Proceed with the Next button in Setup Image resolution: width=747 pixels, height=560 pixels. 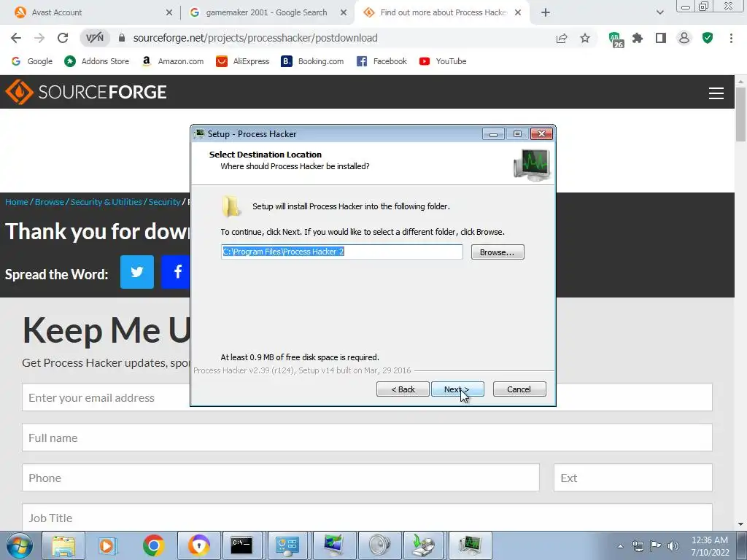click(x=457, y=389)
